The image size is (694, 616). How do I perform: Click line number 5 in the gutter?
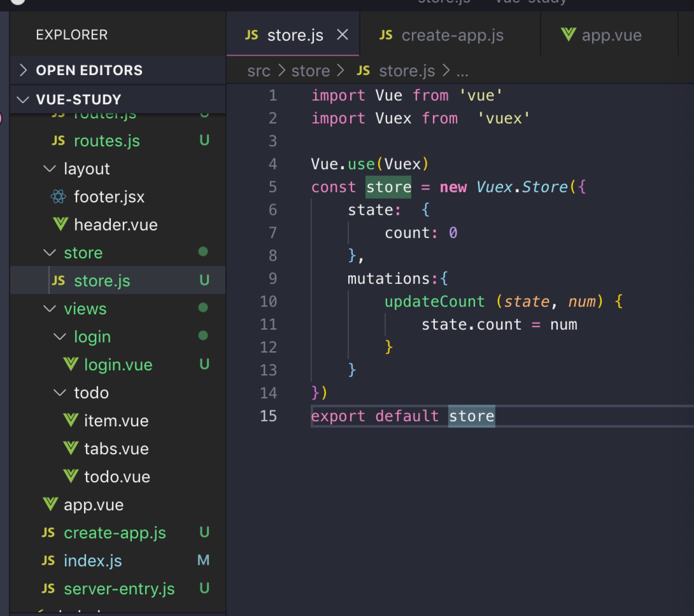pyautogui.click(x=273, y=187)
